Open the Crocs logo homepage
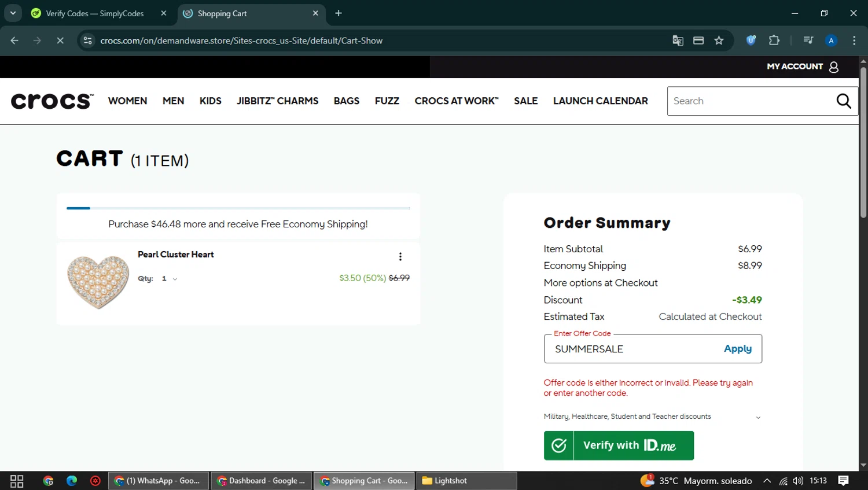This screenshot has height=490, width=868. (52, 101)
